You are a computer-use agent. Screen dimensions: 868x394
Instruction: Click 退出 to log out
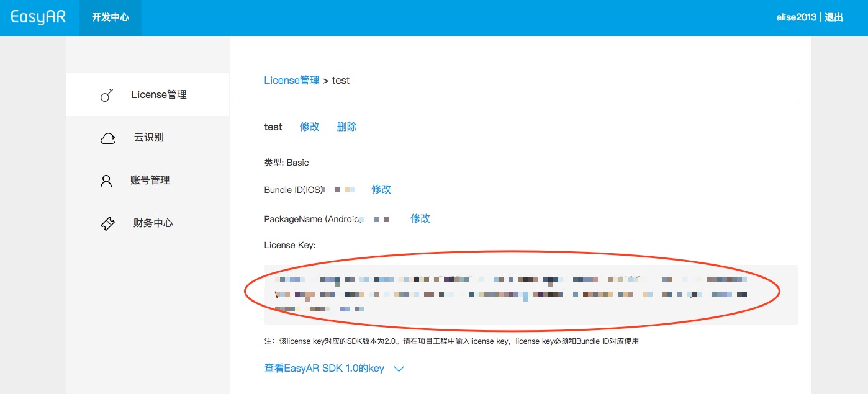(x=833, y=17)
